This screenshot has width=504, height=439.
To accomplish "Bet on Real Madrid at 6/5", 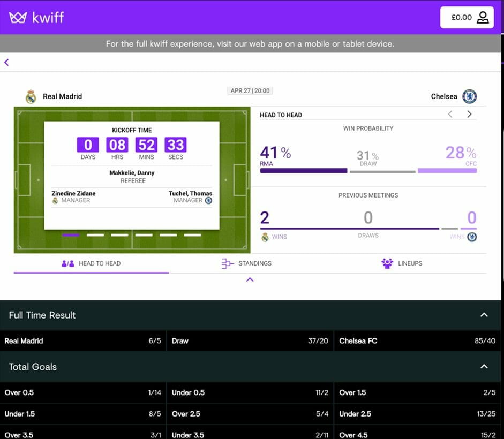I will (x=83, y=341).
